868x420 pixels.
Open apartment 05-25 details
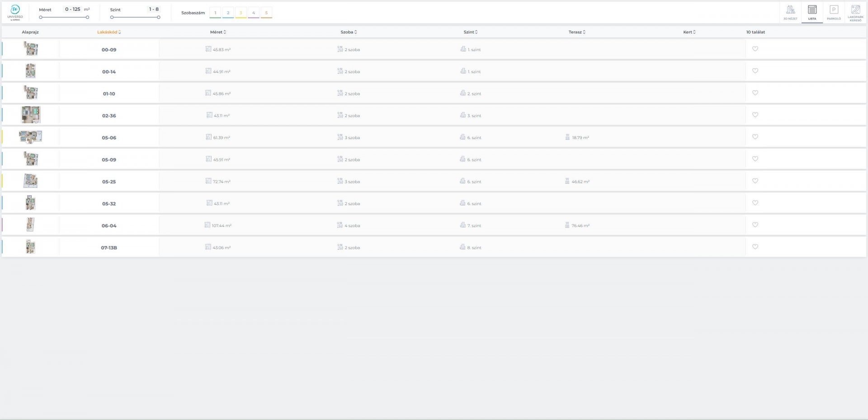coord(109,182)
